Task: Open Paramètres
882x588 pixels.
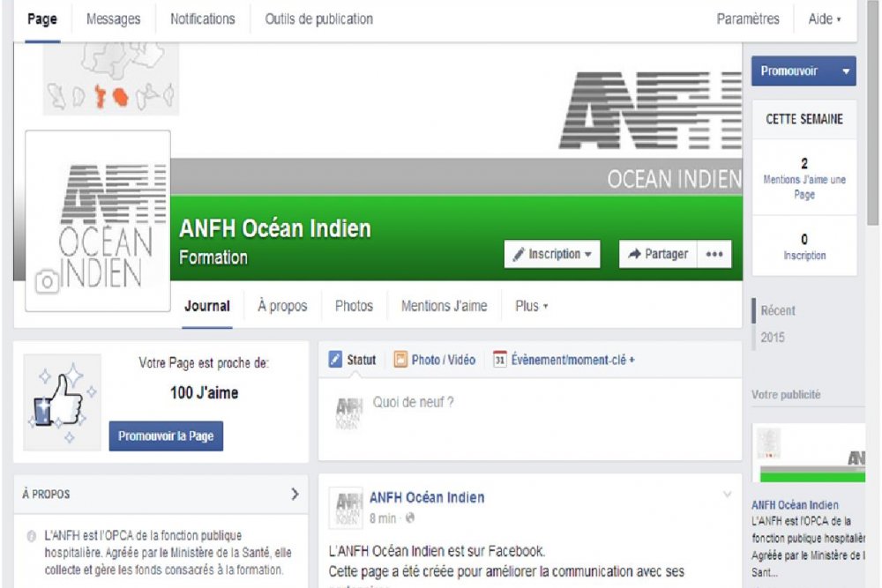Action: (x=748, y=19)
